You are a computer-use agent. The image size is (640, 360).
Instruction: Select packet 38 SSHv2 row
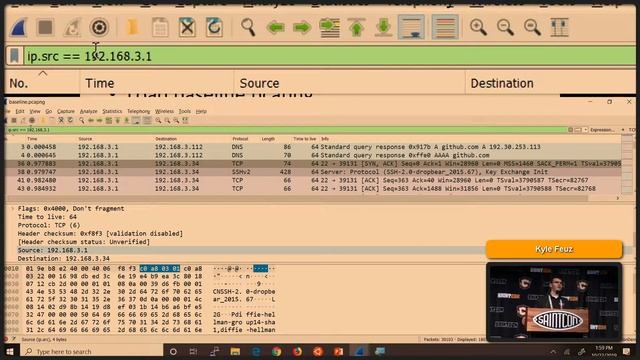pos(313,172)
